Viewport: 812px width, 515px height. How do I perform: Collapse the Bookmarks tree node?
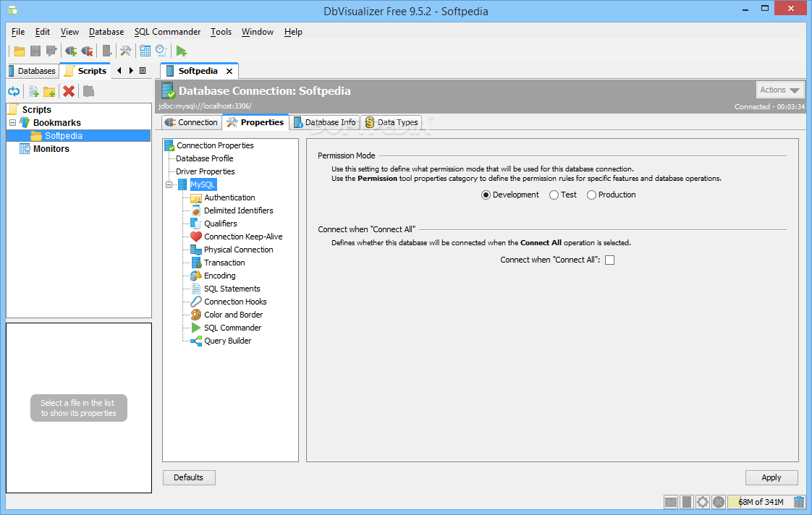12,123
